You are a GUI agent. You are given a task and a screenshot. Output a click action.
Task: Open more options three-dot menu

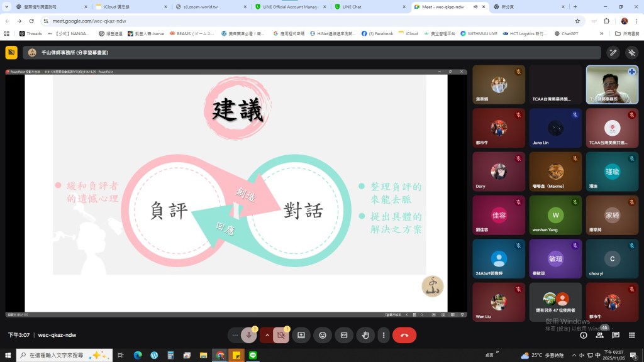[x=383, y=335]
